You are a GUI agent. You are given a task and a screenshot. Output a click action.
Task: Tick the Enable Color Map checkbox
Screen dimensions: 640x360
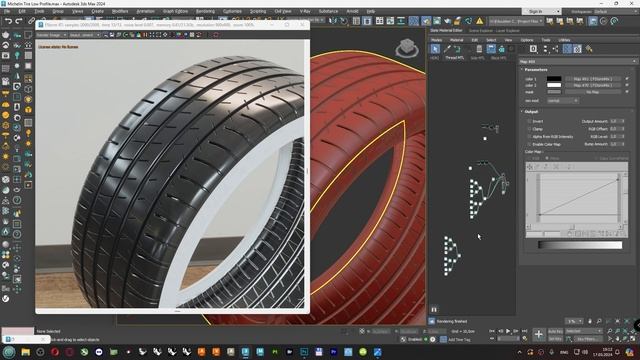coord(529,144)
